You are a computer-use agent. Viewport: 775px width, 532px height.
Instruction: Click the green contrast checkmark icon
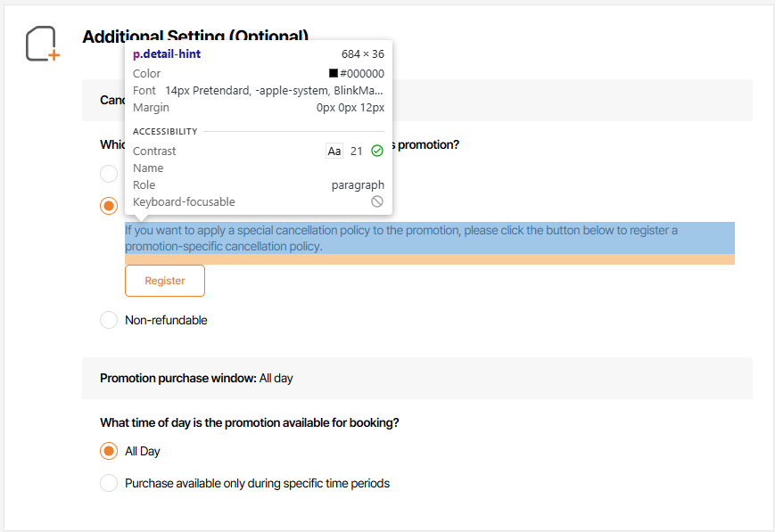tap(377, 151)
